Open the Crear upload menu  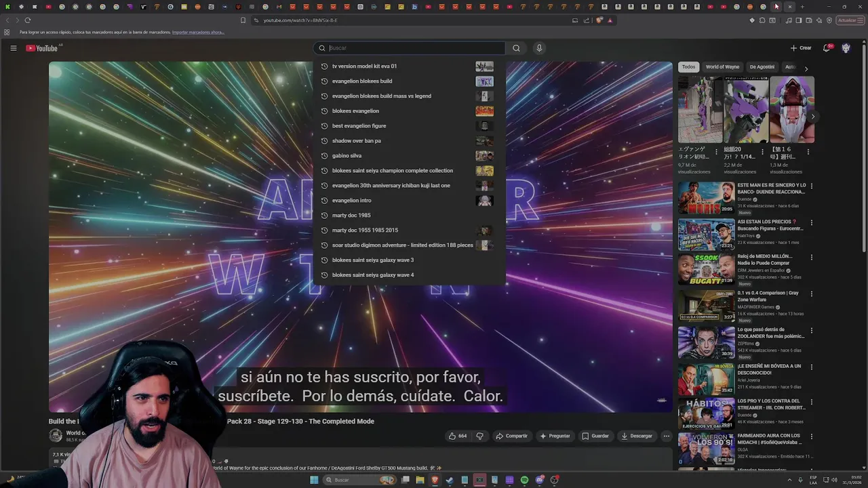click(801, 48)
